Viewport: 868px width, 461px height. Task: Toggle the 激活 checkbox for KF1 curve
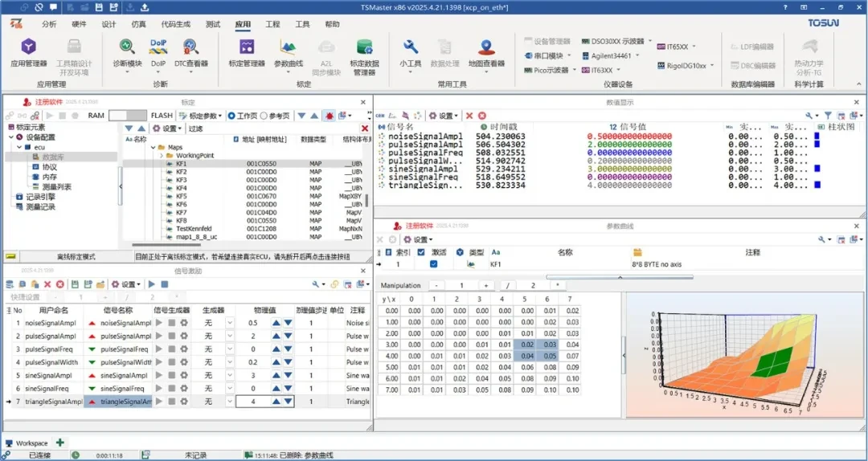tap(434, 263)
